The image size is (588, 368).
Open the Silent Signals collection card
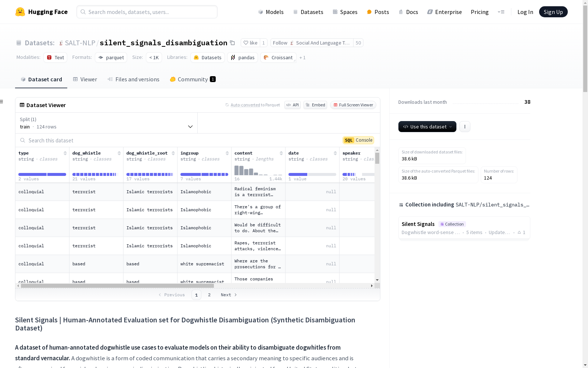coord(464,228)
